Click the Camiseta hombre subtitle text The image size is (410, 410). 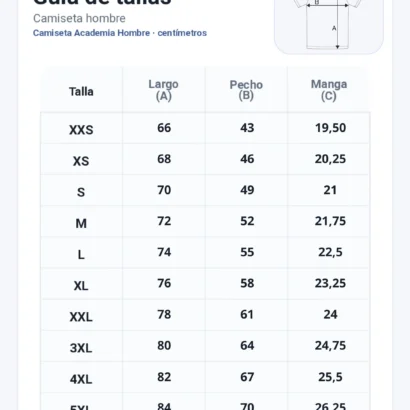click(x=79, y=18)
